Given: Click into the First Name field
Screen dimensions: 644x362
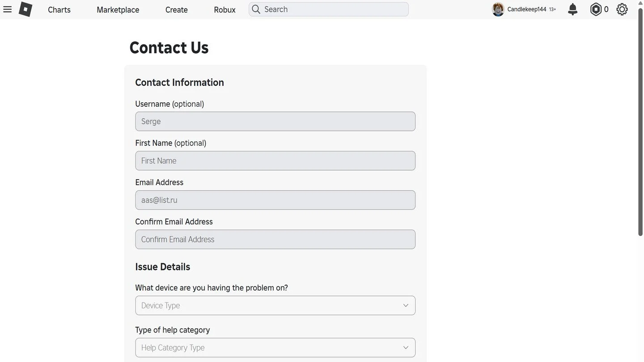Looking at the screenshot, I should (x=275, y=160).
